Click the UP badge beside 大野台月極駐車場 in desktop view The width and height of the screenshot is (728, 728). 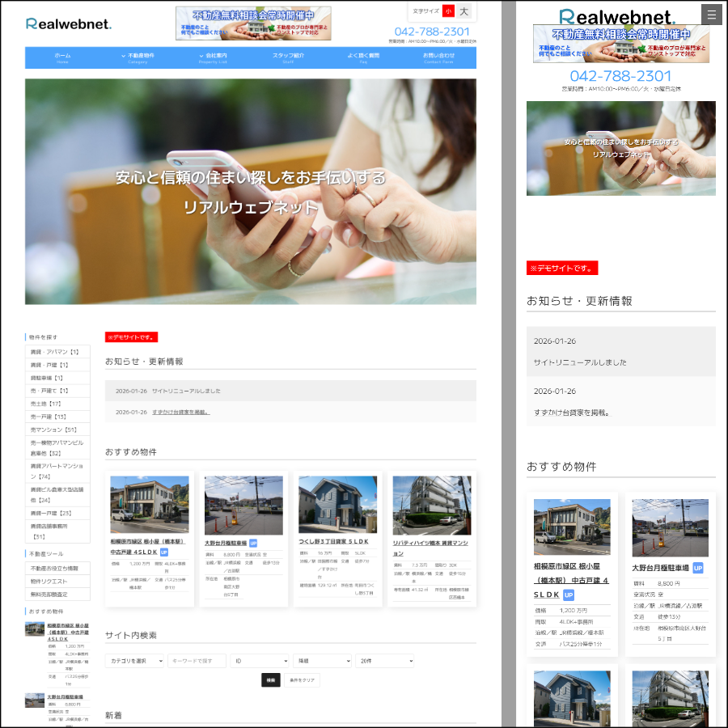pyautogui.click(x=253, y=544)
